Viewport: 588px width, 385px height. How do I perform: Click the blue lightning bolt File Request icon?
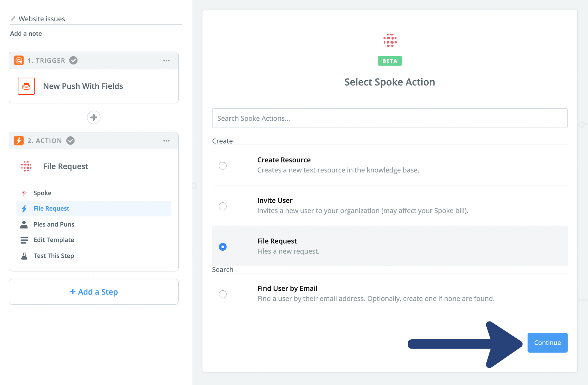24,209
